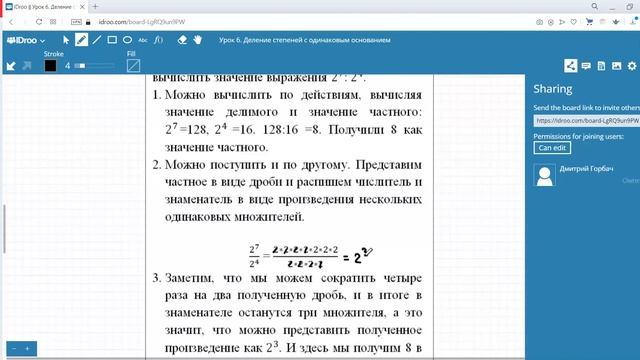Select the Pencil drawing tool
Image resolution: width=640 pixels, height=360 pixels.
81,40
